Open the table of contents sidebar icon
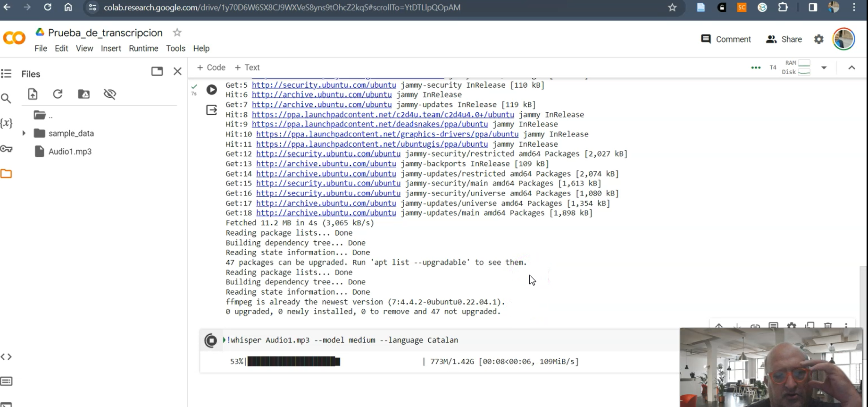Screen dimensions: 868x407 6,74
